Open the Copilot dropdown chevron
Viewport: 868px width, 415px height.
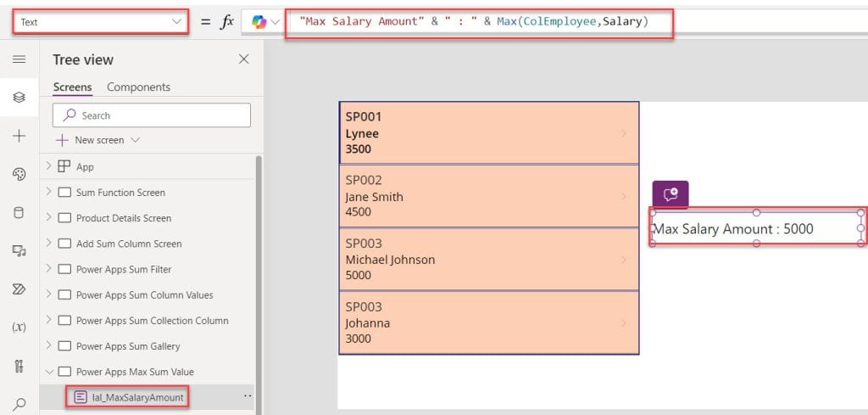click(x=275, y=22)
